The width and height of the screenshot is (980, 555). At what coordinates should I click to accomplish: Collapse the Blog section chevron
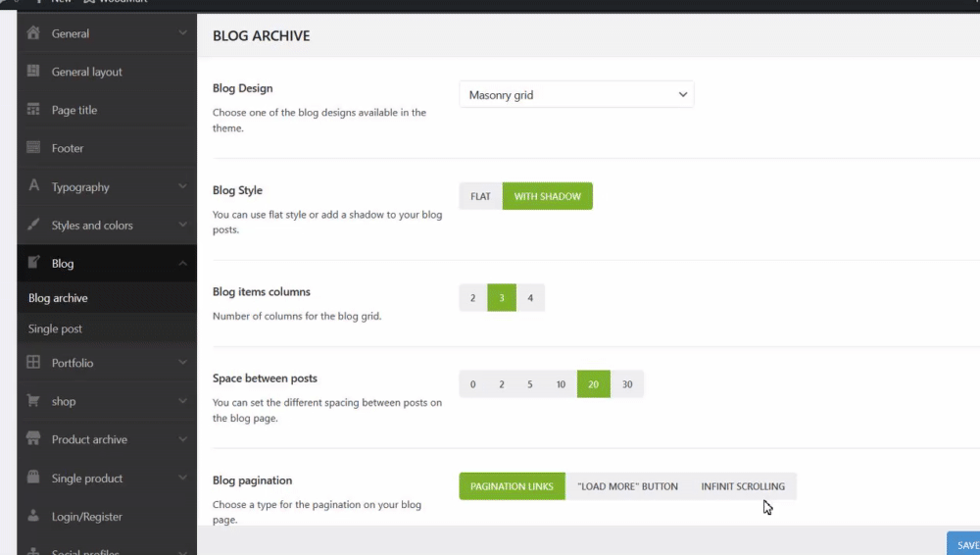tap(182, 263)
